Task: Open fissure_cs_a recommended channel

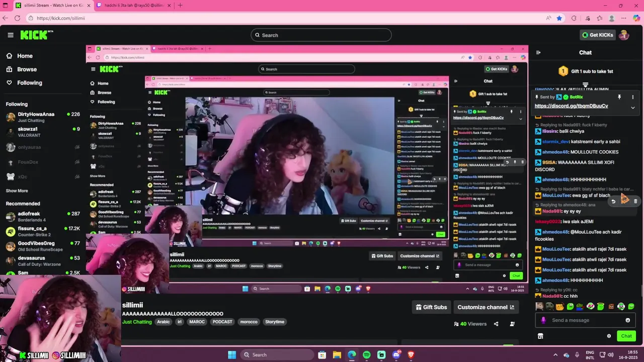Action: 43,231
